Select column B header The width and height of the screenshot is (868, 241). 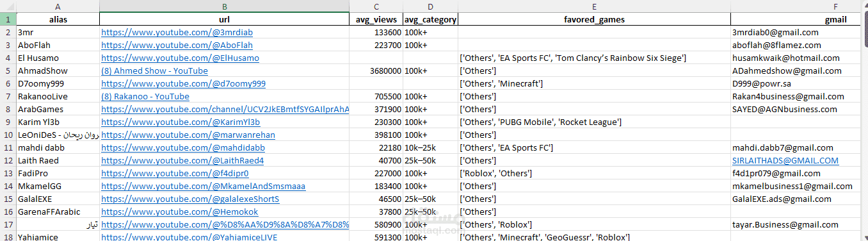(224, 6)
